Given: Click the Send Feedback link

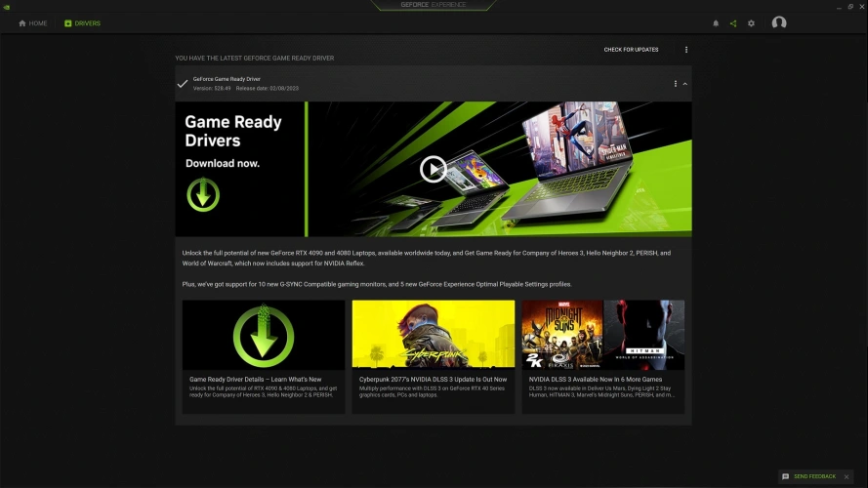Looking at the screenshot, I should [814, 476].
